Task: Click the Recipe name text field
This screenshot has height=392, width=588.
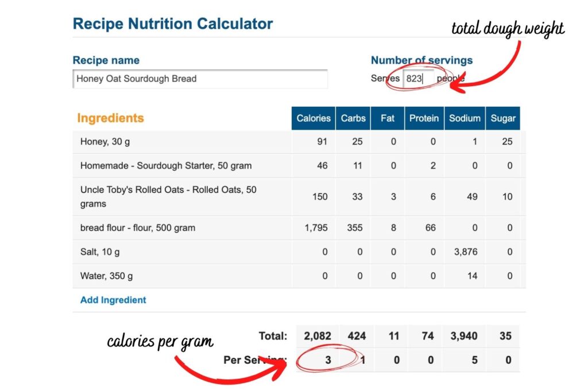Action: 200,79
